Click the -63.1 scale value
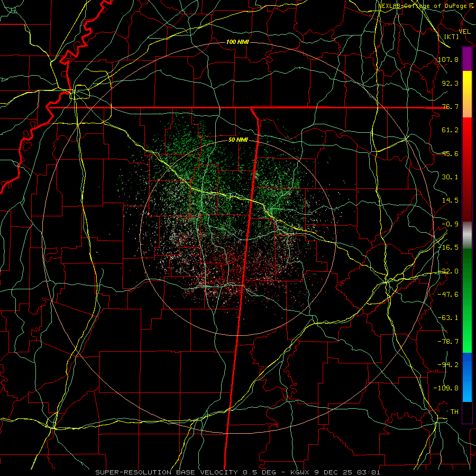 448,318
